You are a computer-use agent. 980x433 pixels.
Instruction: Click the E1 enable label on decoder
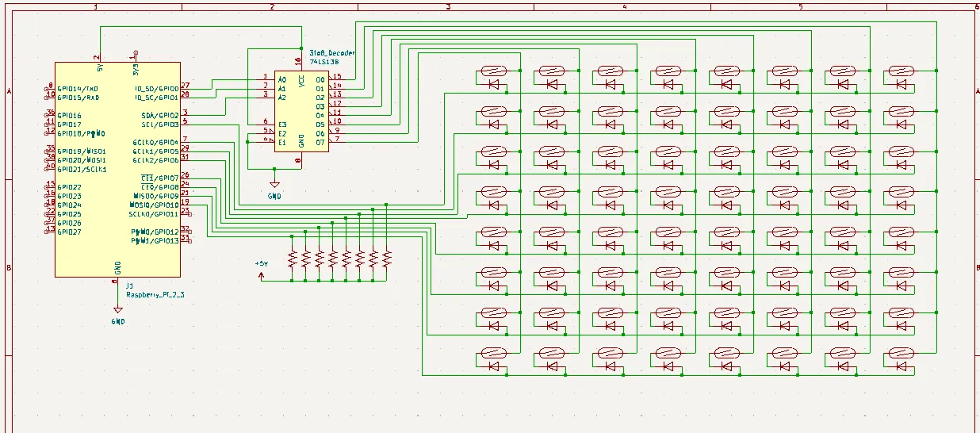coord(282,143)
